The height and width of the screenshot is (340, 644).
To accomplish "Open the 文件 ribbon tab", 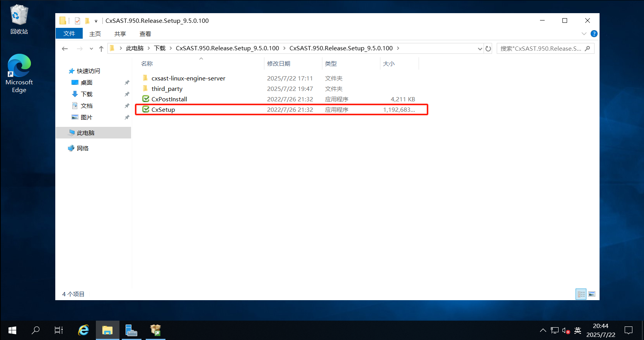I will click(x=69, y=34).
